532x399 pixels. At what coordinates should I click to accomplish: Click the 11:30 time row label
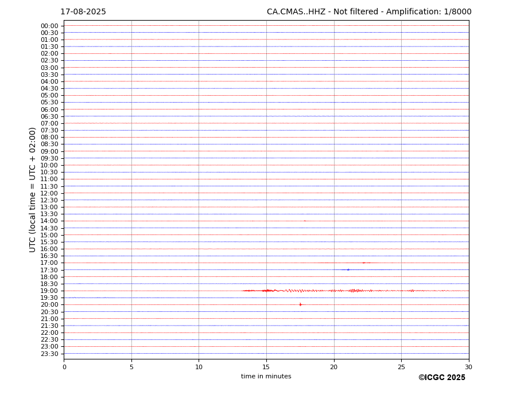[x=49, y=186]
